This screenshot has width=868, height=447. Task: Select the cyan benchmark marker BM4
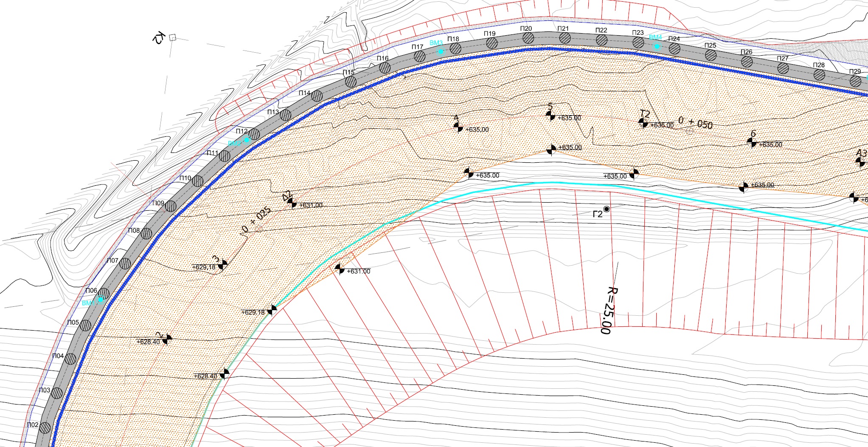pyautogui.click(x=657, y=46)
